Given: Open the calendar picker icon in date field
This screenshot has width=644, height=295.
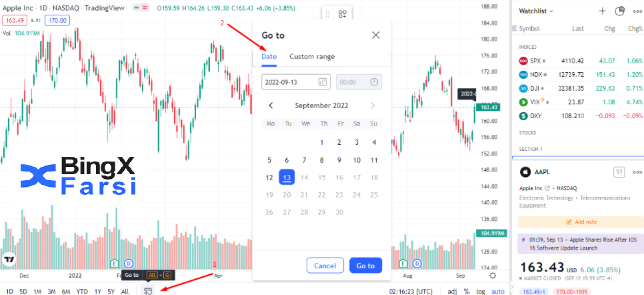Looking at the screenshot, I should point(323,82).
